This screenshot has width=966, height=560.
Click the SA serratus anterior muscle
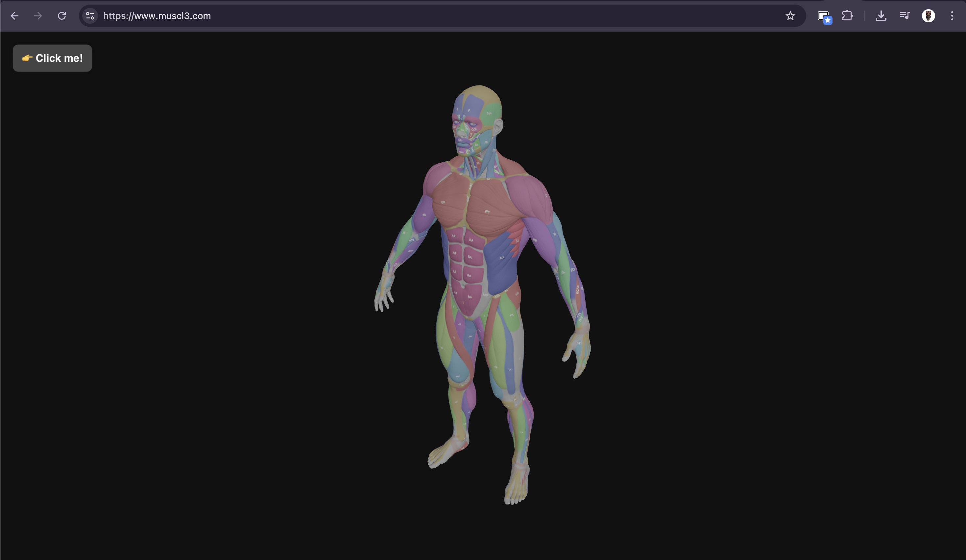coord(517,241)
